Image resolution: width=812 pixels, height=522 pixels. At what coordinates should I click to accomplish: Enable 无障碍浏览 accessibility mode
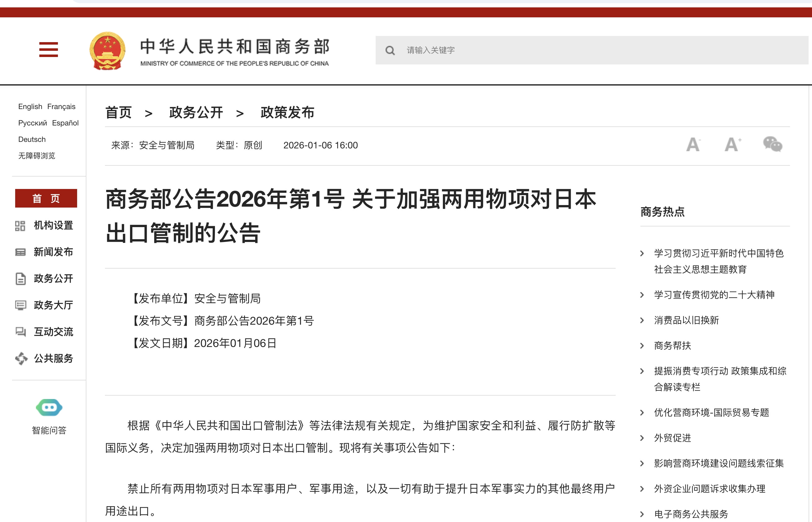[x=37, y=156]
